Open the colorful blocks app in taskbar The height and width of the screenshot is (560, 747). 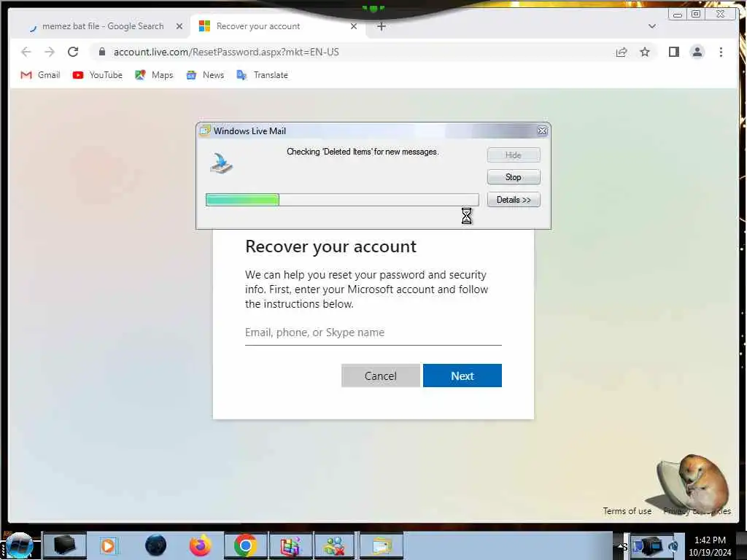pos(290,545)
